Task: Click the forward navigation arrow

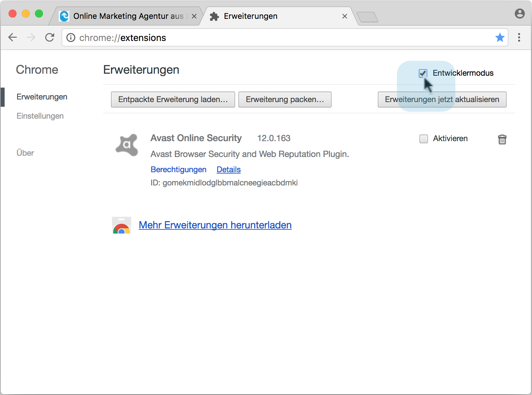Action: click(31, 37)
